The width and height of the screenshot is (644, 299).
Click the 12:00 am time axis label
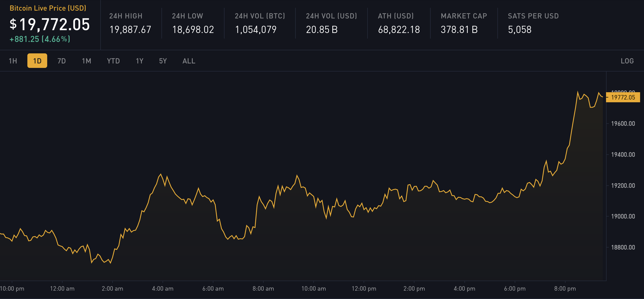(x=62, y=289)
